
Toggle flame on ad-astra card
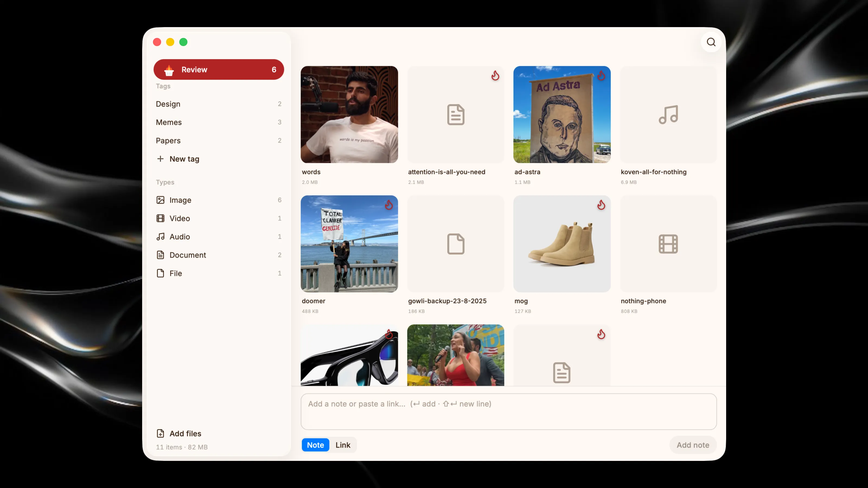(x=601, y=75)
